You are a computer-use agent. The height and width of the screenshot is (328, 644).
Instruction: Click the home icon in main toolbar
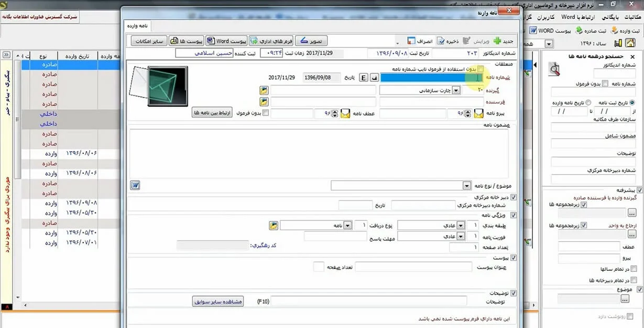(630, 44)
